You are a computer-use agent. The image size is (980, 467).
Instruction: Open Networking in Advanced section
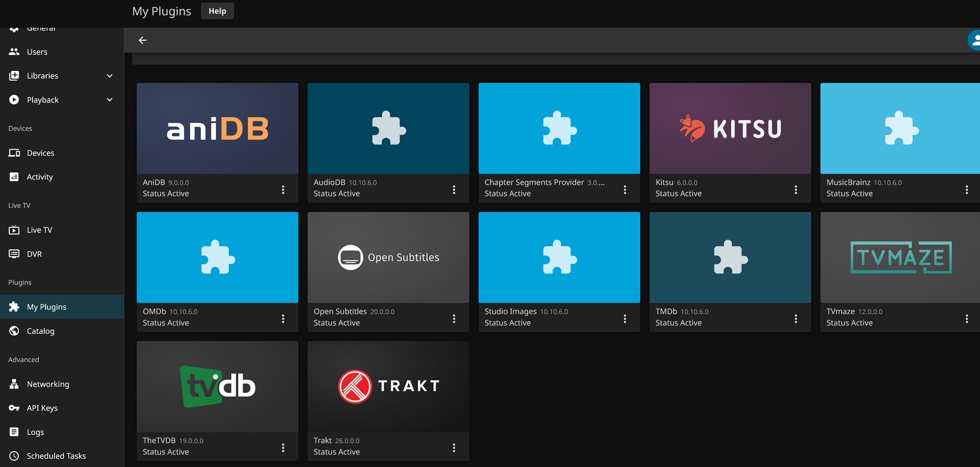pos(47,384)
